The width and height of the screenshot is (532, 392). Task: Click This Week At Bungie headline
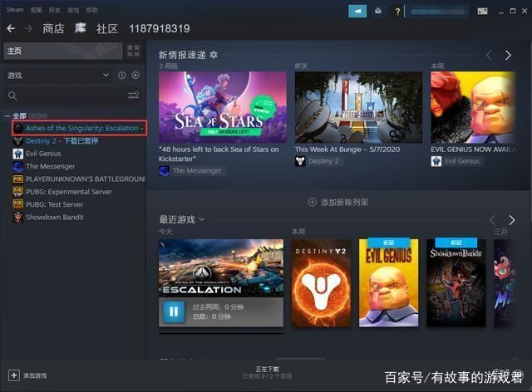pyautogui.click(x=347, y=149)
